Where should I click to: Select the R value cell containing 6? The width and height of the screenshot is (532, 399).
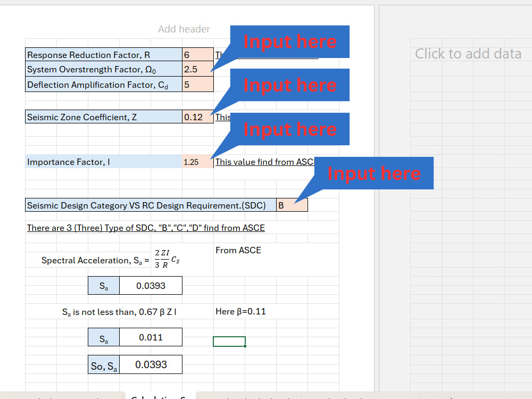(x=198, y=55)
